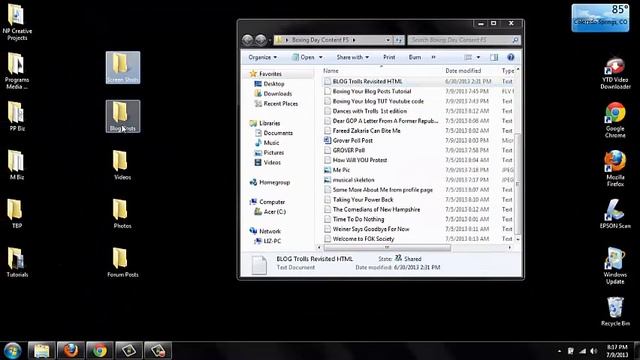
Task: Open the Programs Media desktop folder
Action: point(17,71)
